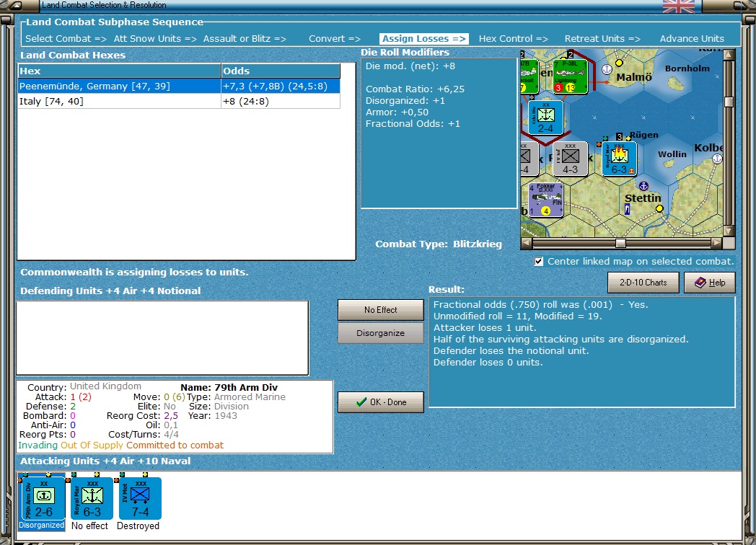
Task: Click the Fractional Odds: +1 modifier line
Action: click(x=413, y=124)
